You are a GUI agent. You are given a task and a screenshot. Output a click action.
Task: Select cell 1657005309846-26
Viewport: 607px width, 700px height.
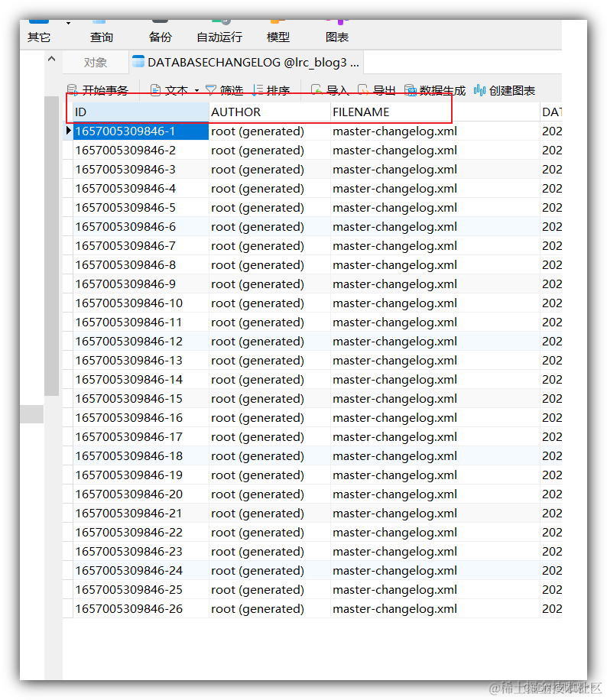(x=141, y=609)
